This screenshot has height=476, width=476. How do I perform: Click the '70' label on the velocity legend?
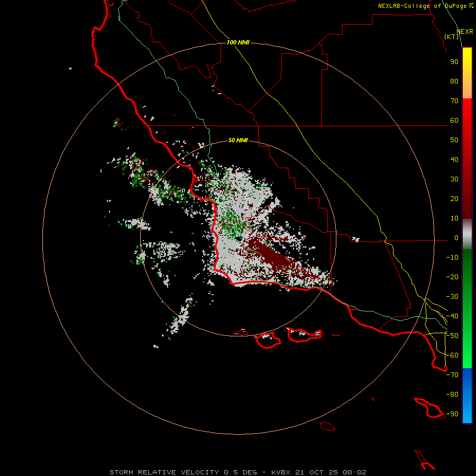click(454, 101)
